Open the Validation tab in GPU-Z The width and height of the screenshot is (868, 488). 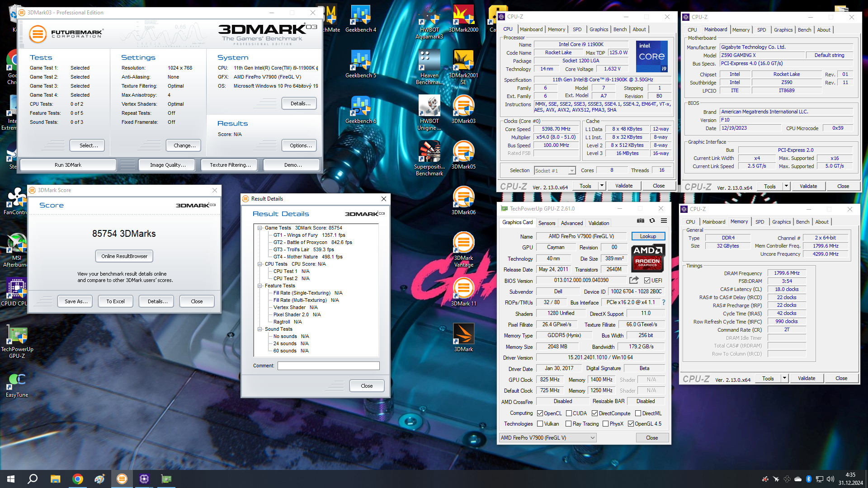[x=599, y=223]
